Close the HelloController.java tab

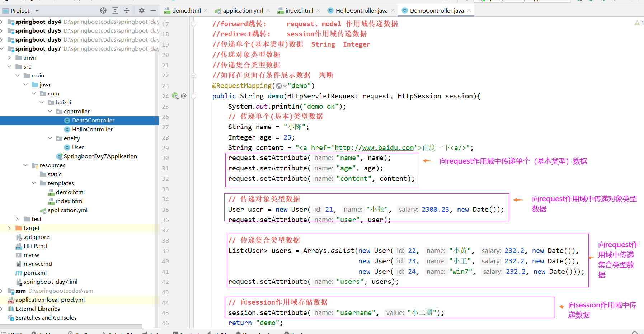point(393,10)
